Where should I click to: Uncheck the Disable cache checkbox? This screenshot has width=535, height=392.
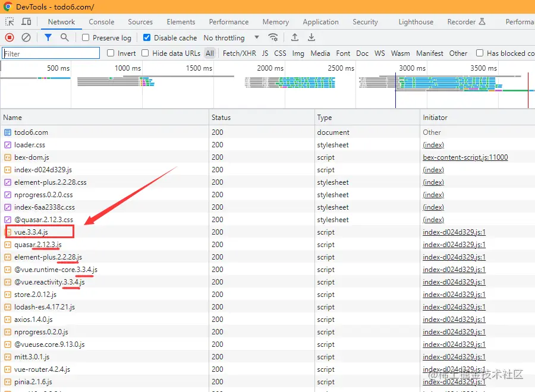(147, 37)
